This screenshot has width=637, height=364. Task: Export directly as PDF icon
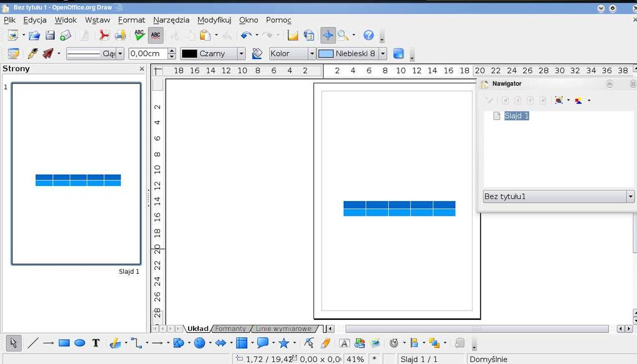click(104, 35)
